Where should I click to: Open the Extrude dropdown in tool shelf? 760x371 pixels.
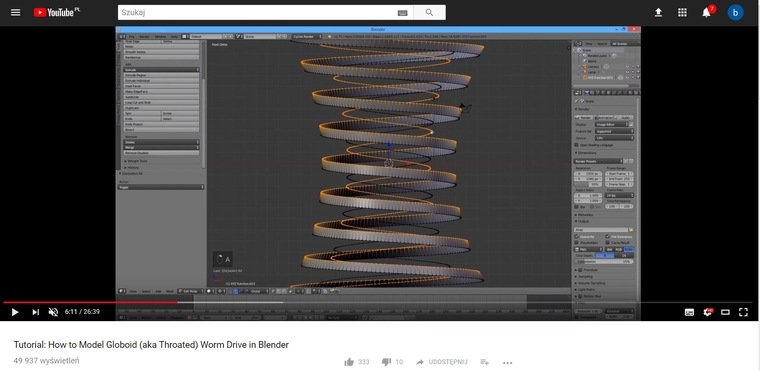point(161,70)
